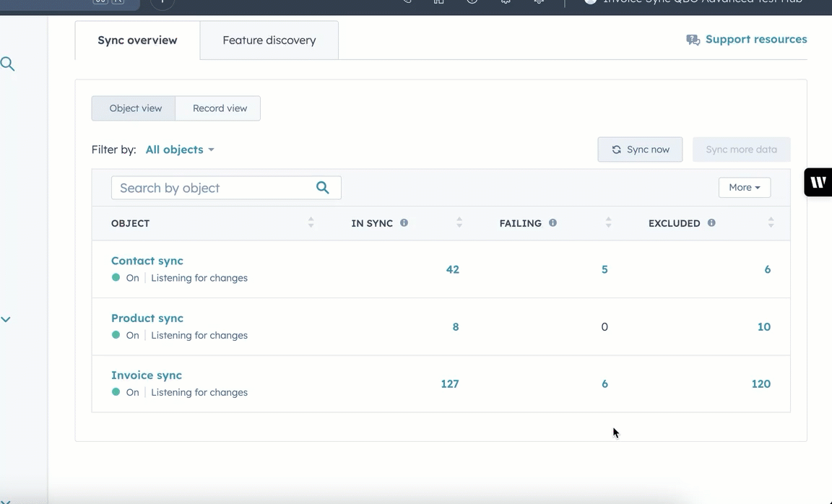
Task: Sort by the OBJECT column arrows
Action: (x=311, y=223)
